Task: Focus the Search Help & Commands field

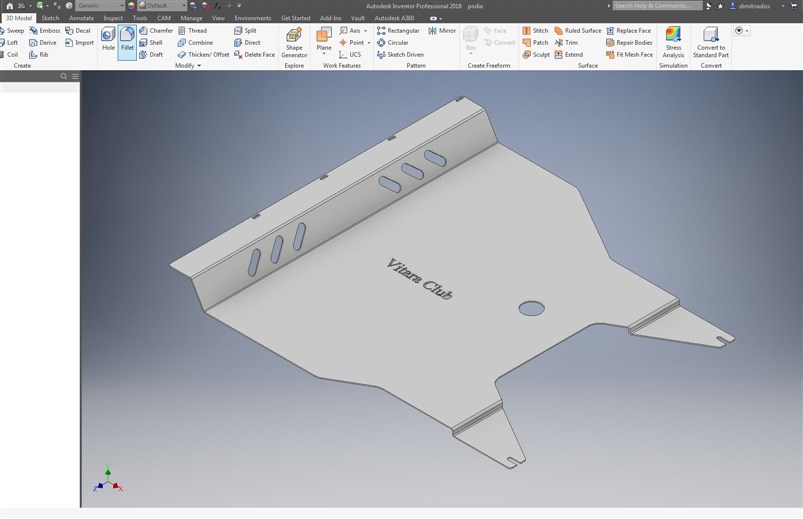Action: (658, 6)
